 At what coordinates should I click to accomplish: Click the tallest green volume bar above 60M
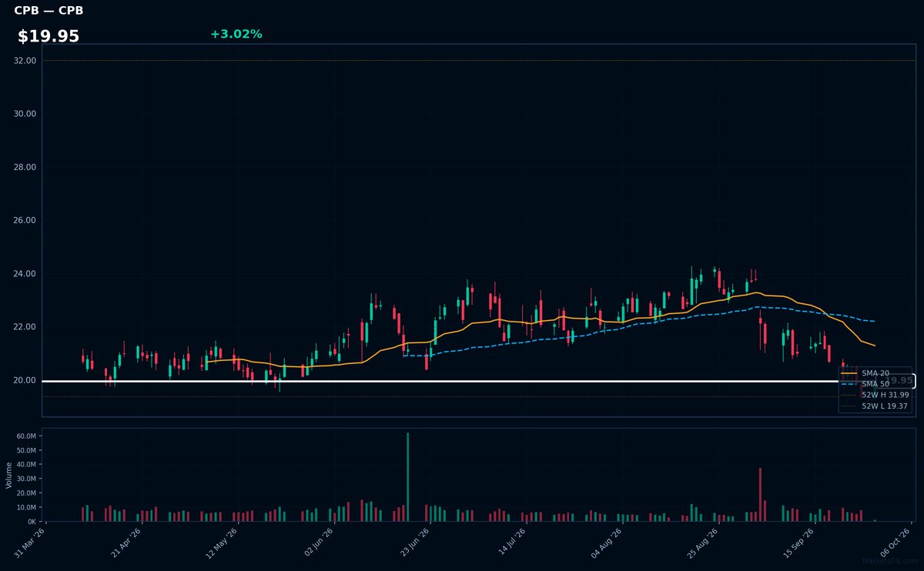(x=408, y=477)
